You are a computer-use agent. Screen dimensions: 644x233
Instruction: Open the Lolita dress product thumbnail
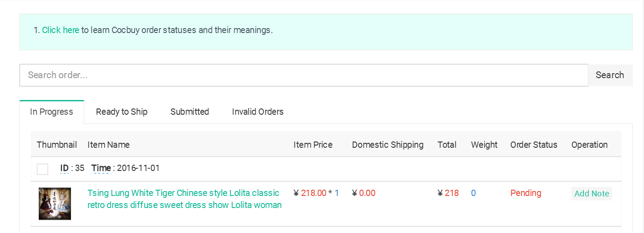pyautogui.click(x=55, y=204)
